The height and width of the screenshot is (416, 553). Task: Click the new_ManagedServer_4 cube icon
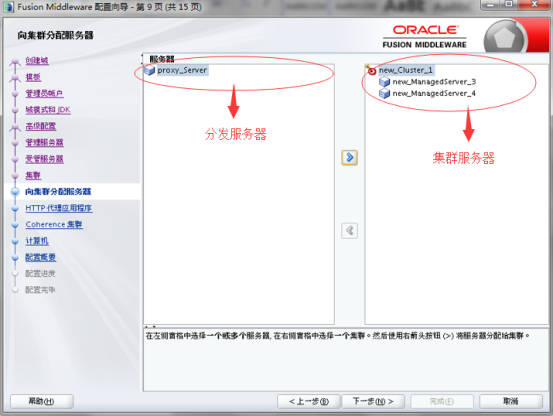(384, 93)
